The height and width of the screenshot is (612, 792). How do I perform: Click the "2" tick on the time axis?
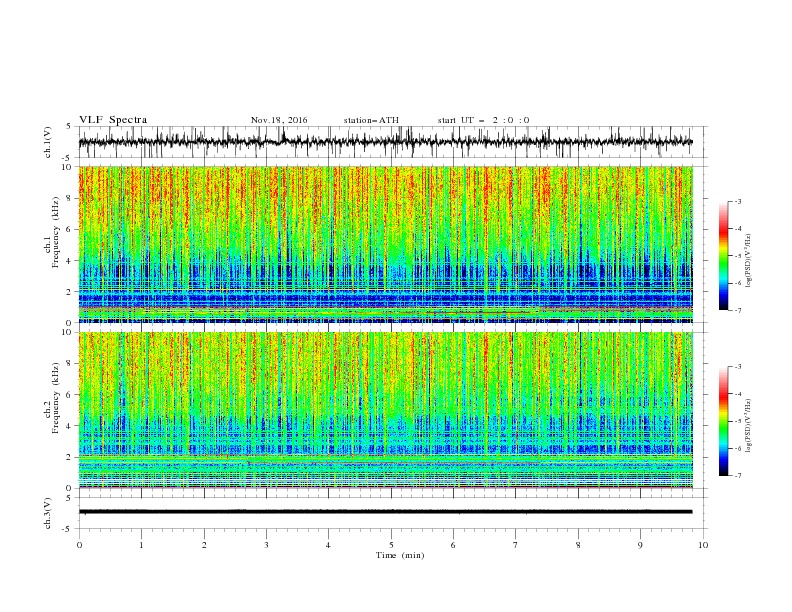coord(204,545)
